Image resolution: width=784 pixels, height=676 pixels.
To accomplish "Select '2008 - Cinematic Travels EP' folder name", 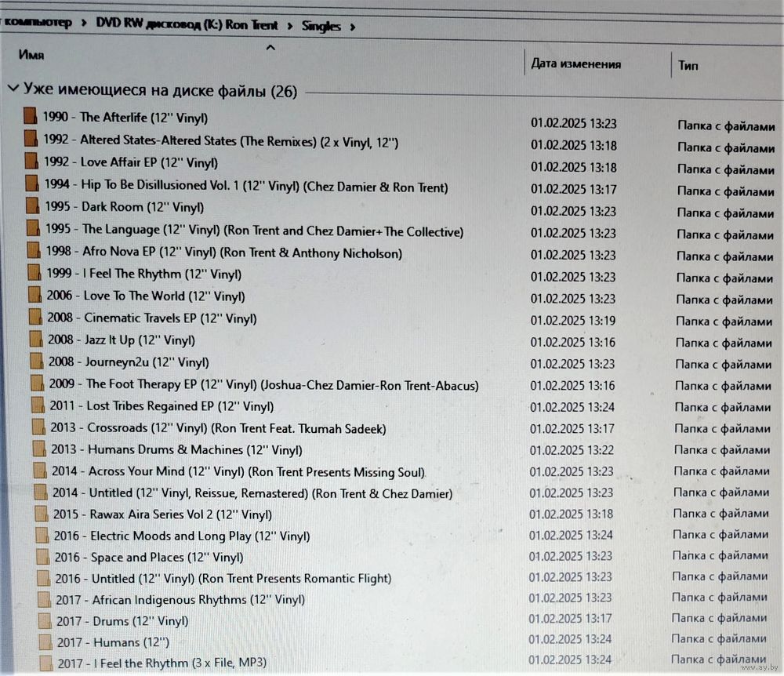I will point(152,318).
